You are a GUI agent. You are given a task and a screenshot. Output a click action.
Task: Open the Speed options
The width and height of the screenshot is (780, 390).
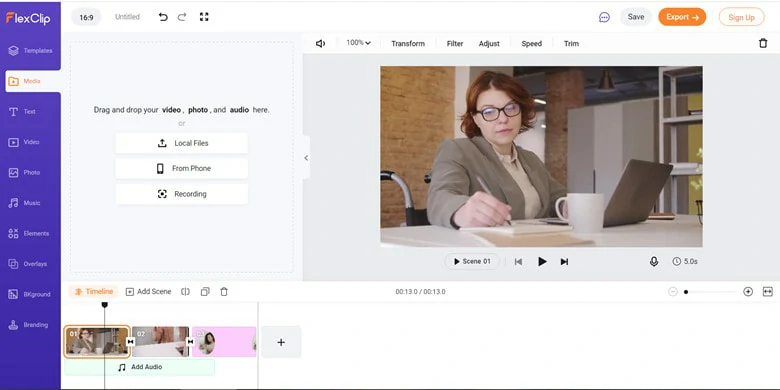click(531, 44)
